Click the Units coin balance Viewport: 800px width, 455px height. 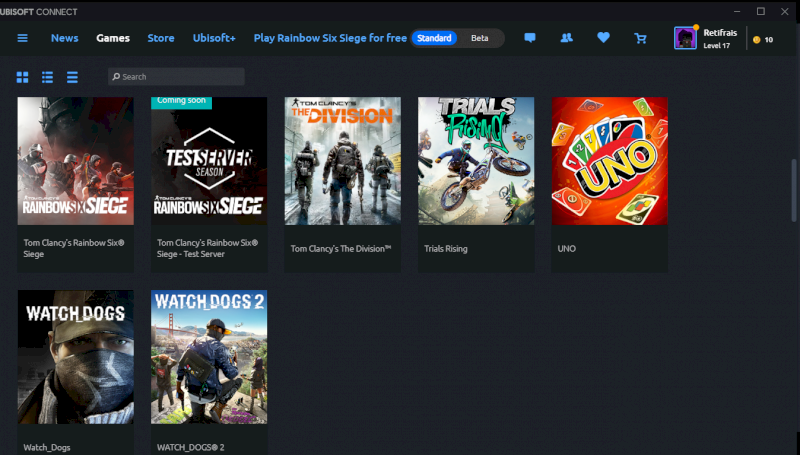tap(762, 39)
